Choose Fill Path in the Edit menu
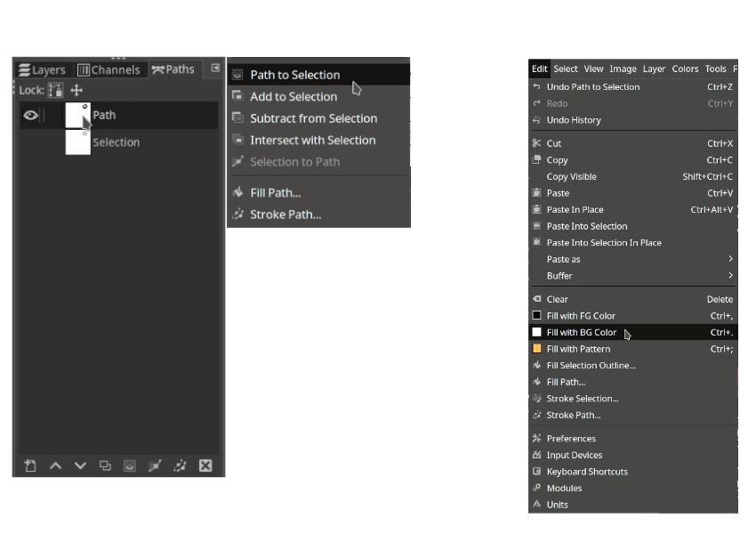 click(x=633, y=382)
